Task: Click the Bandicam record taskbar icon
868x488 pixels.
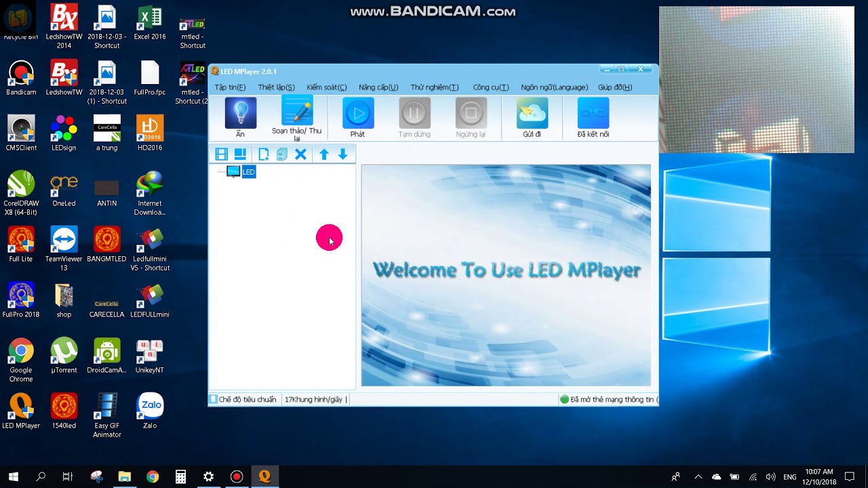Action: [x=237, y=476]
